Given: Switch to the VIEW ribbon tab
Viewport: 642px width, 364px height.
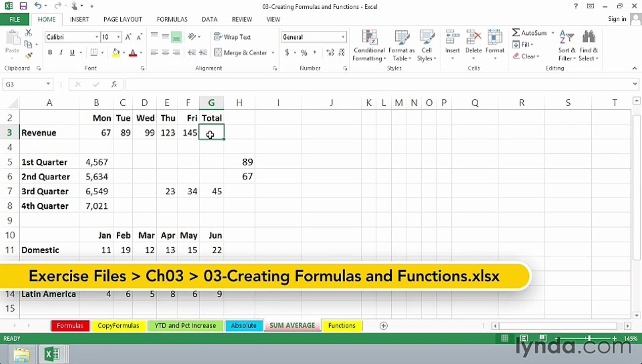Looking at the screenshot, I should coord(273,19).
